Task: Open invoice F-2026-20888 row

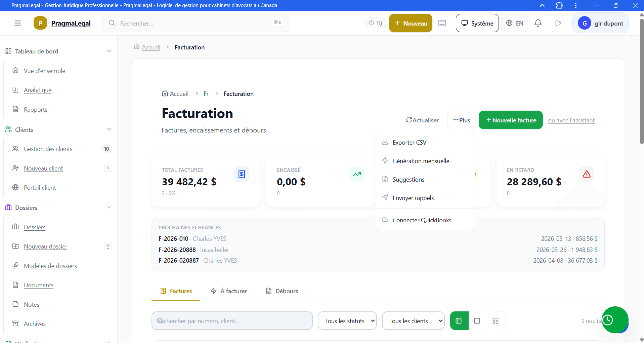Action: 378,250
